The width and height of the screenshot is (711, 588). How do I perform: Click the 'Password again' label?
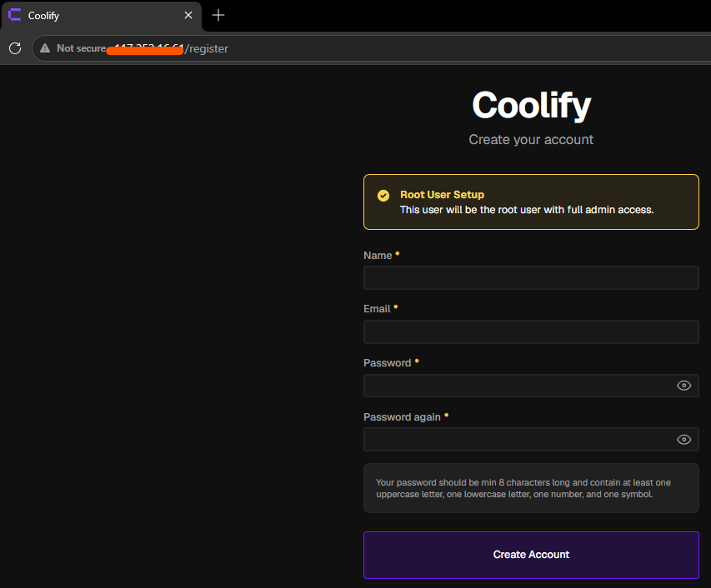click(403, 417)
